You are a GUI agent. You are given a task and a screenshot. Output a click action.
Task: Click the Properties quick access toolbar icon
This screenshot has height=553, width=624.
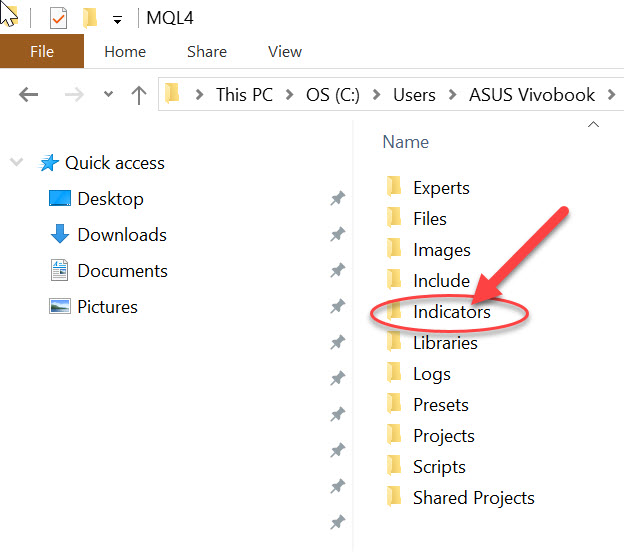[58, 18]
